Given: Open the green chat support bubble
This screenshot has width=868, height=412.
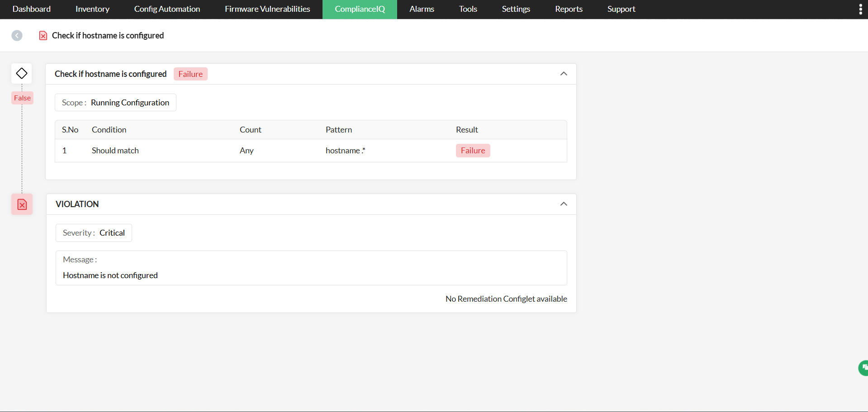Looking at the screenshot, I should 862,368.
